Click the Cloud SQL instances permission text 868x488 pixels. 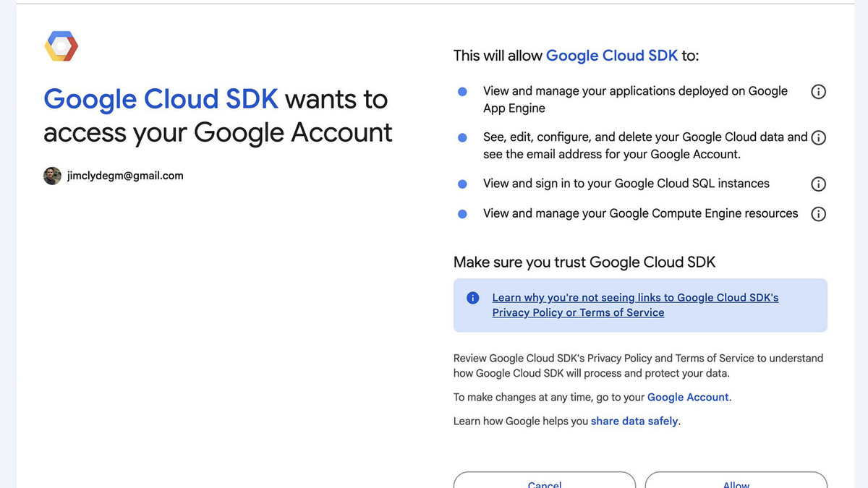(626, 184)
